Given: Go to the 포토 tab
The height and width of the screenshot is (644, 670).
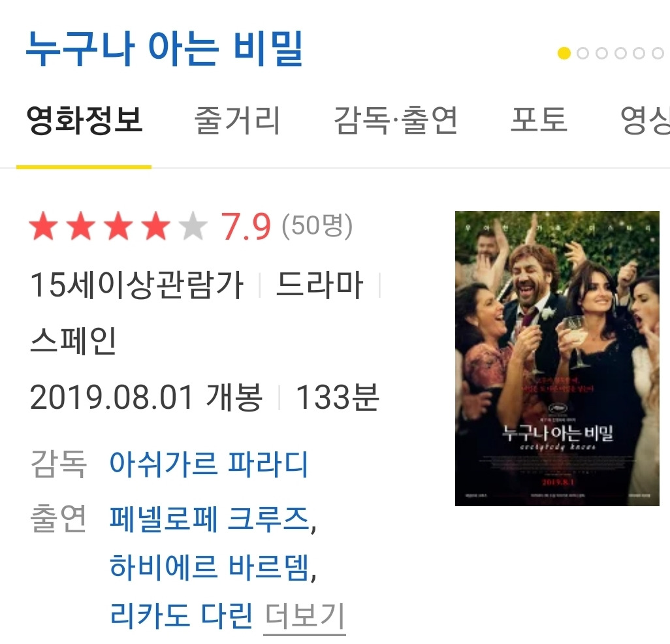Looking at the screenshot, I should (539, 120).
